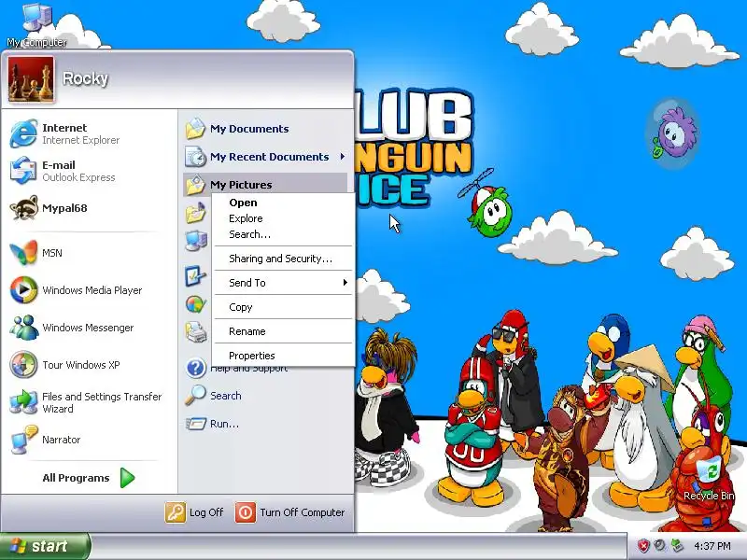Open Files and Settings Transfer Wizard icon
The height and width of the screenshot is (560, 747).
click(23, 402)
